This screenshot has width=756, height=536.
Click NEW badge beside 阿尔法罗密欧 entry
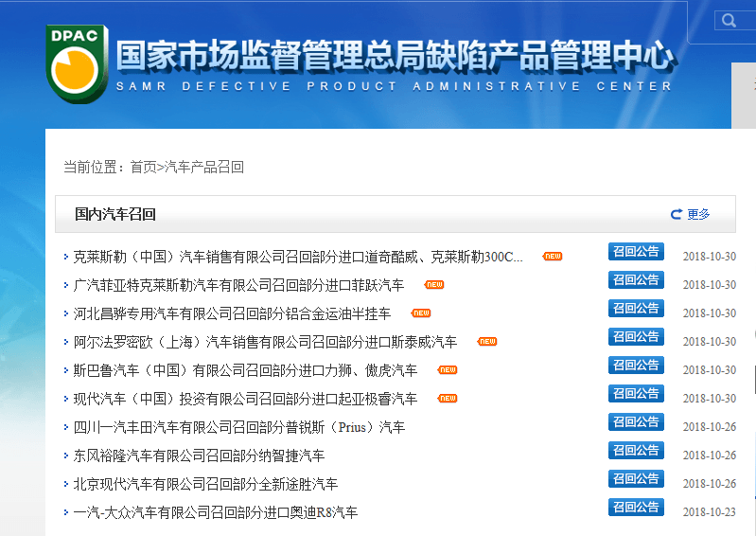[487, 342]
